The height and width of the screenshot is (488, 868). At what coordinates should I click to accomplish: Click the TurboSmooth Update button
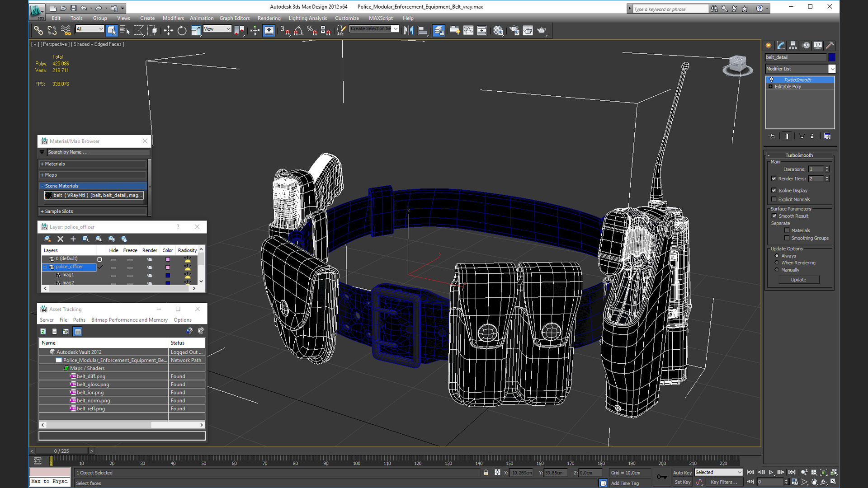coord(798,280)
